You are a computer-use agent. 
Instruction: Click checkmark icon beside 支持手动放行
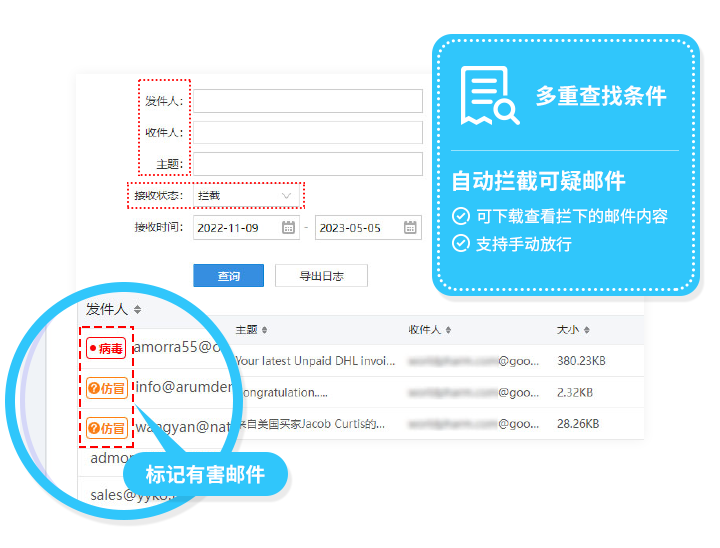coord(461,243)
